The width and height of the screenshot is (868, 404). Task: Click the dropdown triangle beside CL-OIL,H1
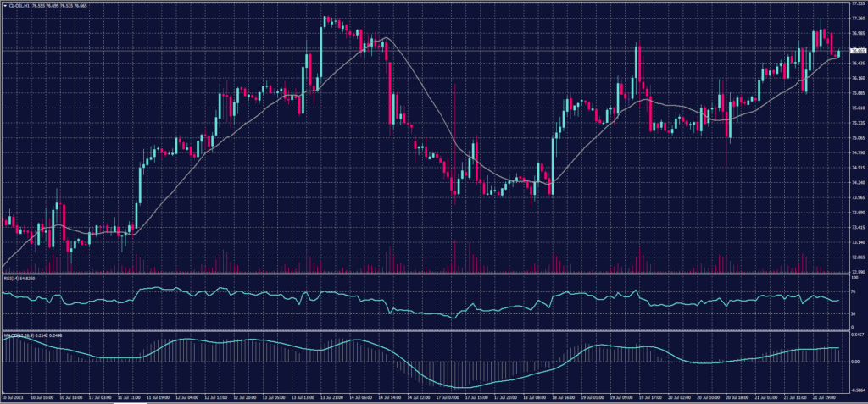(x=4, y=5)
